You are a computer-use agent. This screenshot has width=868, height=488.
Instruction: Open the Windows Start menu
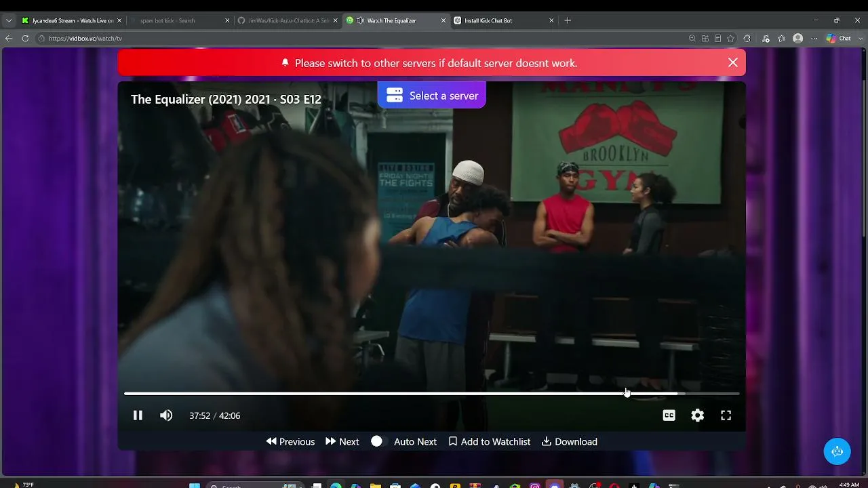tap(195, 485)
